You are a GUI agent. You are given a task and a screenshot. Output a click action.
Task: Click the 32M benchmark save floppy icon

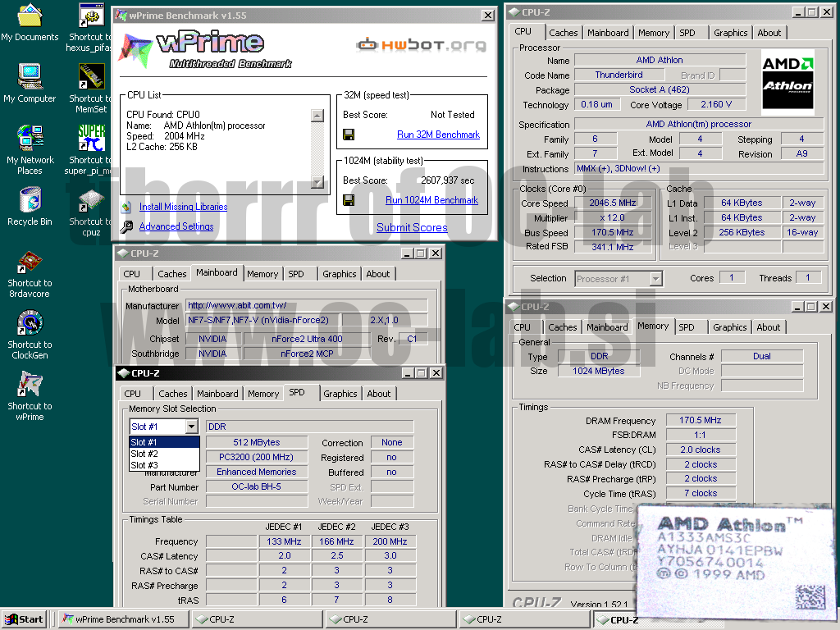pyautogui.click(x=348, y=135)
